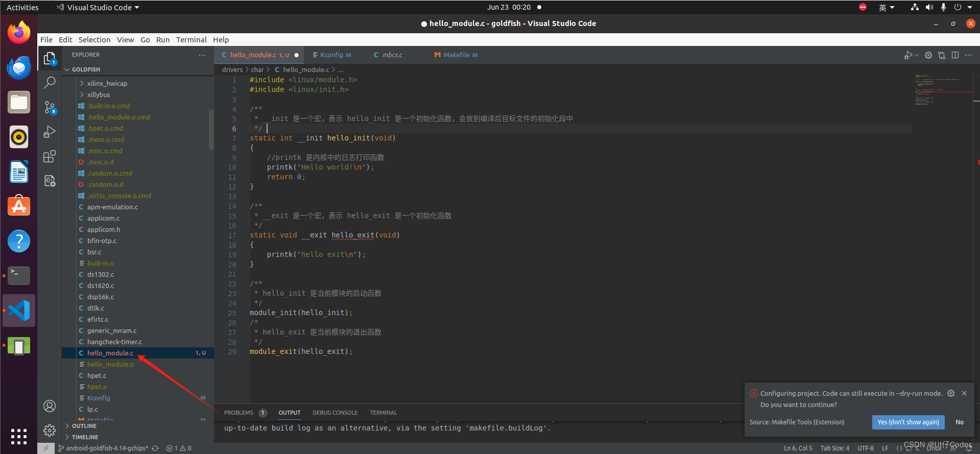Switch to the TERMINAL panel tab
The image size is (980, 454).
(384, 413)
